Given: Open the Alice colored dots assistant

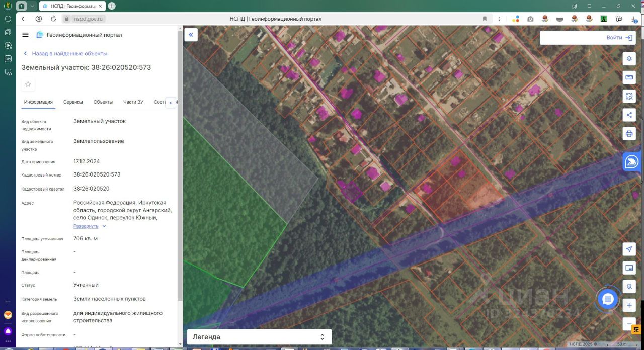Looking at the screenshot, I should (x=516, y=19).
